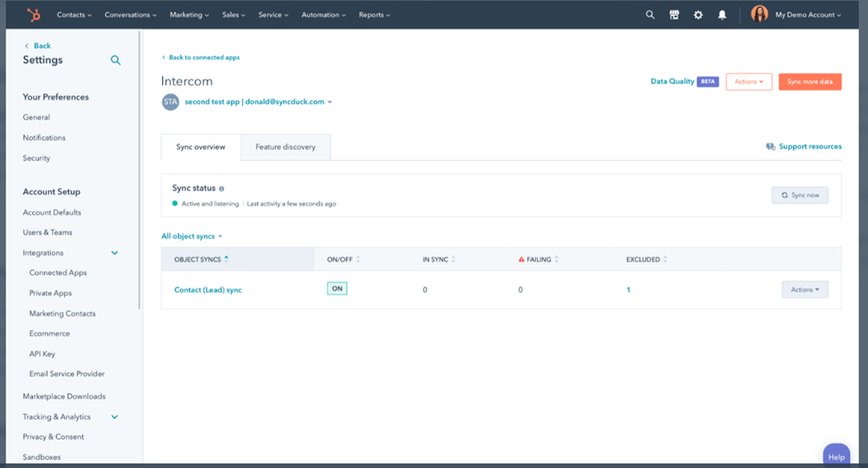
Task: Open the Help chat button
Action: [837, 456]
